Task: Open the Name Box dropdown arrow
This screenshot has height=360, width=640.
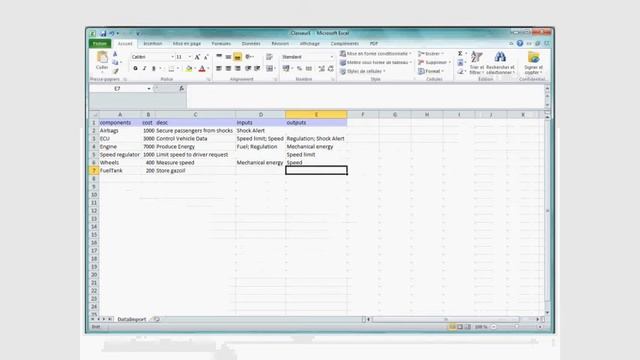Action: point(149,89)
